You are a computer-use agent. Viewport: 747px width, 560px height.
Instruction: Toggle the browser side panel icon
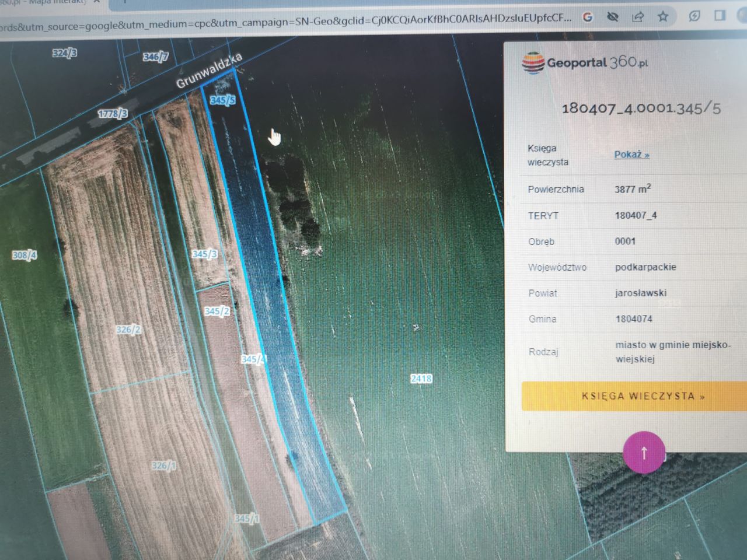pos(720,15)
